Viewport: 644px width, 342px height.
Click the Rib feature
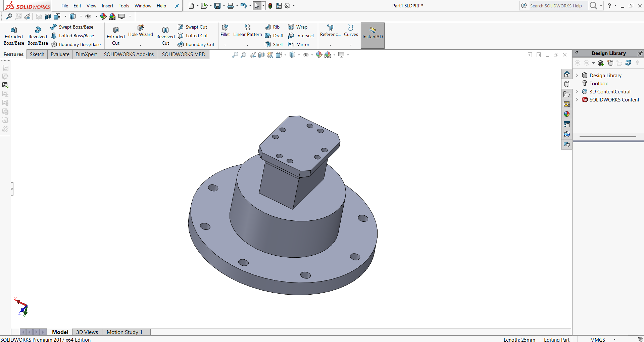[272, 27]
